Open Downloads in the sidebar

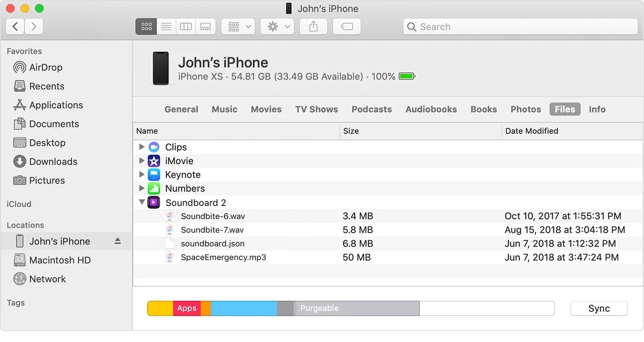(46, 161)
